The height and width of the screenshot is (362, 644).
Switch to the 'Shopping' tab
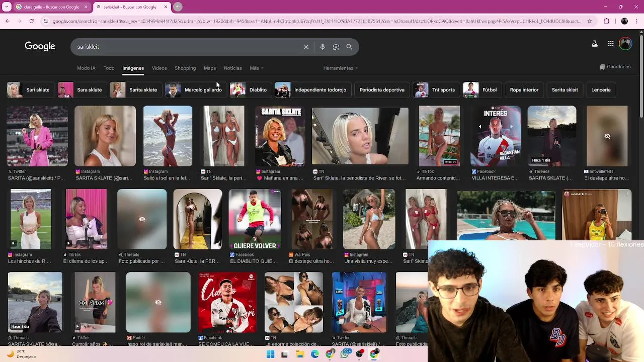[185, 68]
